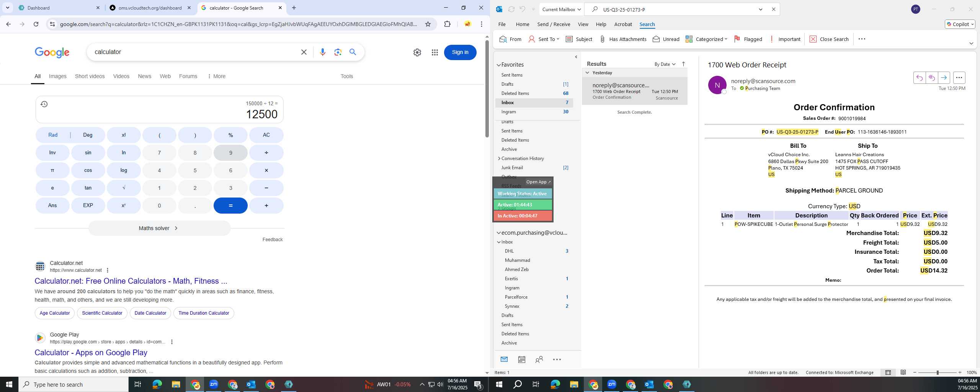
Task: Open Outlook File menu
Action: click(x=501, y=24)
